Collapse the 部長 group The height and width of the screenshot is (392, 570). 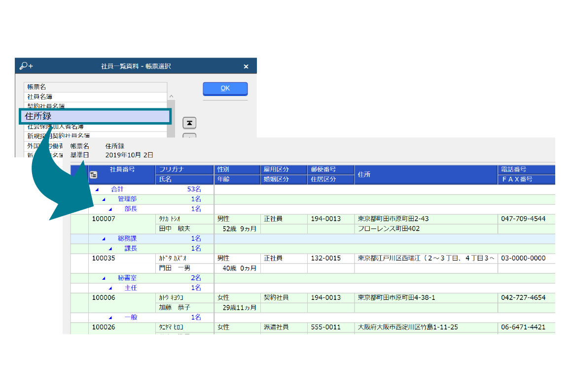(110, 209)
